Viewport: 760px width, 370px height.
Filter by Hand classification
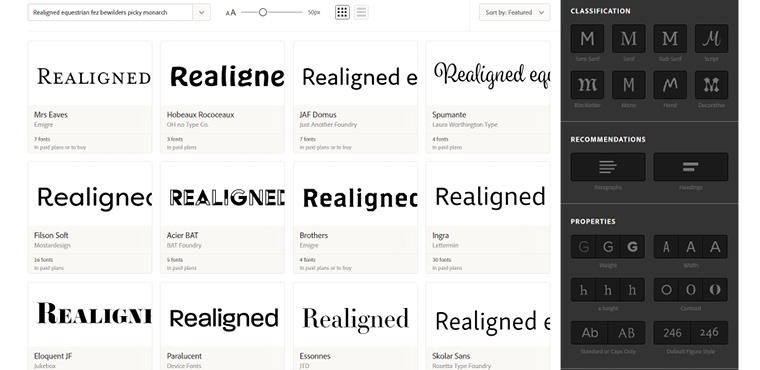point(670,85)
